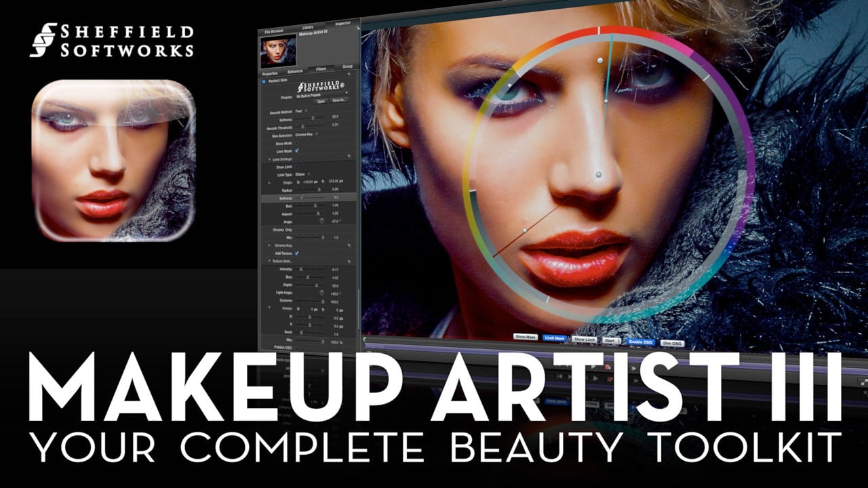Toggle the Chroma Only checkbox
The width and height of the screenshot is (868, 488).
(x=296, y=230)
